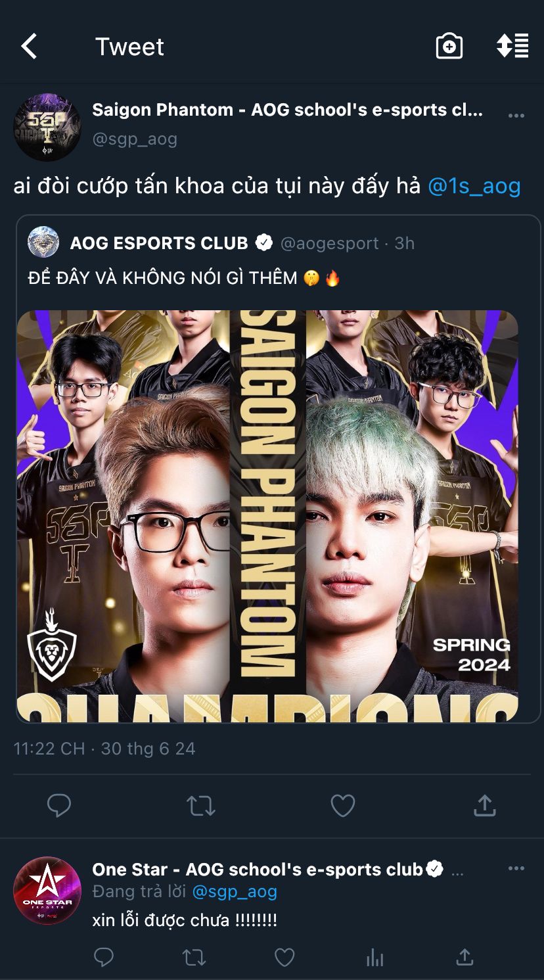544x980 pixels.
Task: View the quoted Saigon Phantom champions image
Action: [x=267, y=516]
